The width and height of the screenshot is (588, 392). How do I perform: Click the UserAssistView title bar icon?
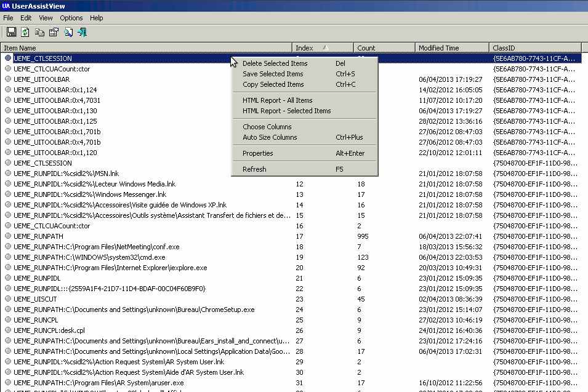tap(6, 6)
